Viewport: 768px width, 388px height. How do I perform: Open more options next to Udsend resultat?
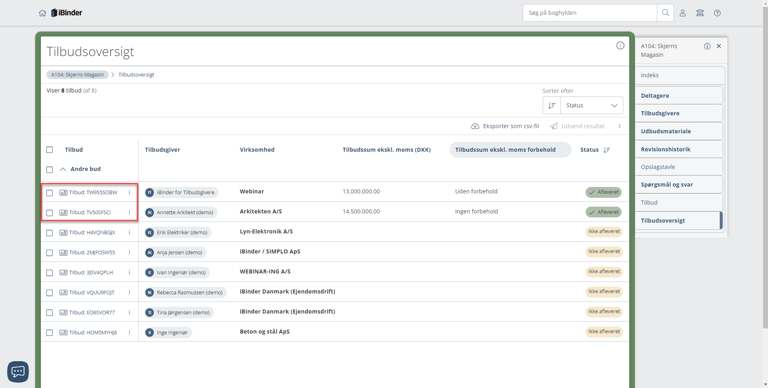point(619,126)
